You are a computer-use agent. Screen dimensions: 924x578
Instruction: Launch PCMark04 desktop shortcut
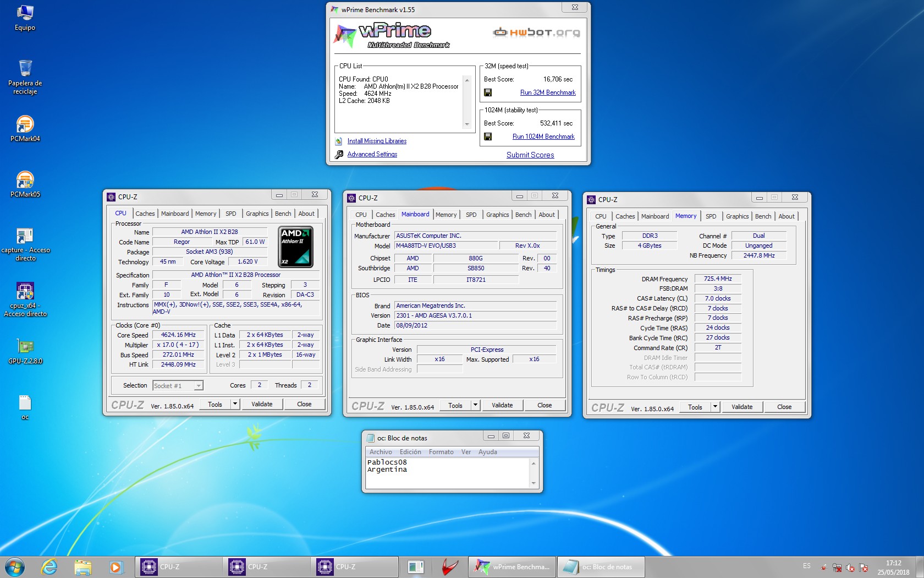coord(25,128)
